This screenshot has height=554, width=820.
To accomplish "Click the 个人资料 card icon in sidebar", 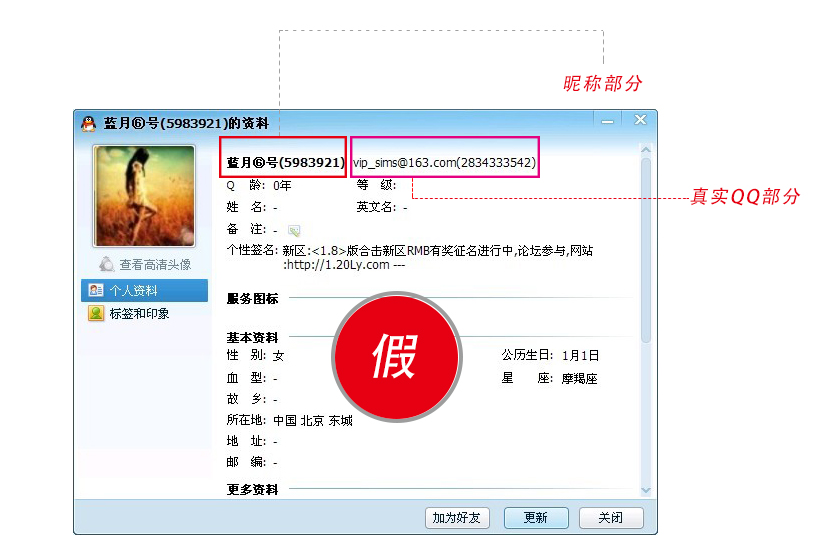I will [x=96, y=290].
